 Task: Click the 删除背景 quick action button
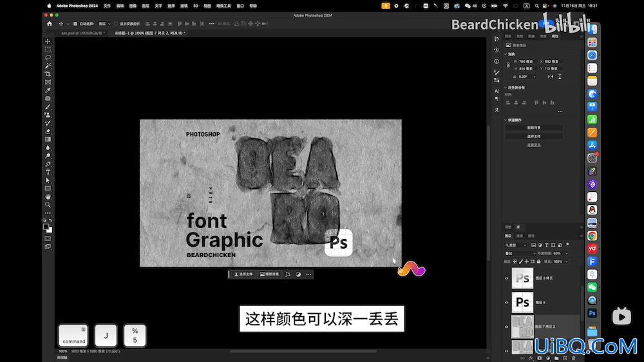click(x=534, y=128)
